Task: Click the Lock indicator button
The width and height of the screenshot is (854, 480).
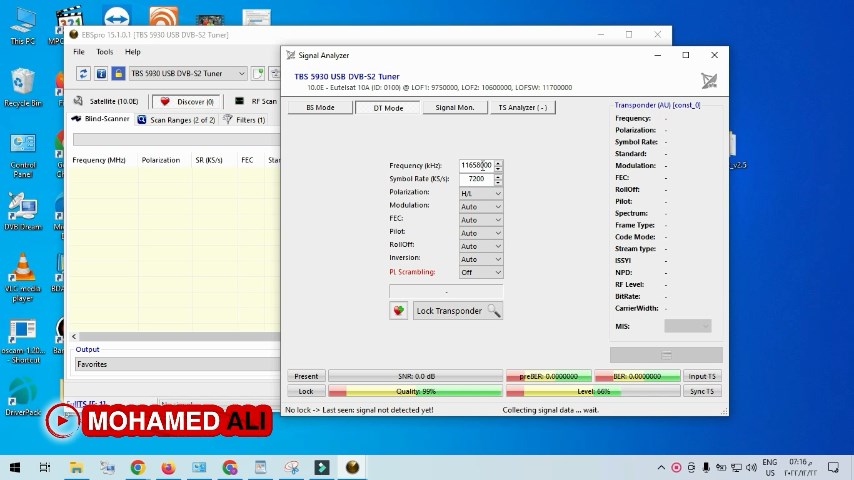Action: pyautogui.click(x=306, y=391)
